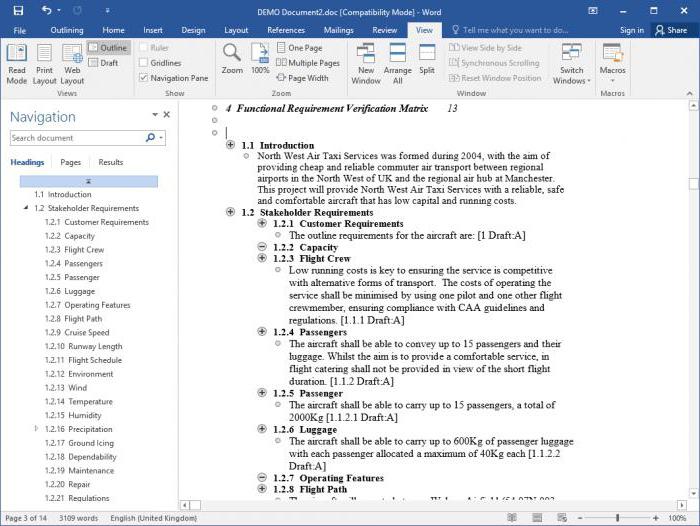Click the Macros button icon
700x526 pixels.
(x=612, y=53)
